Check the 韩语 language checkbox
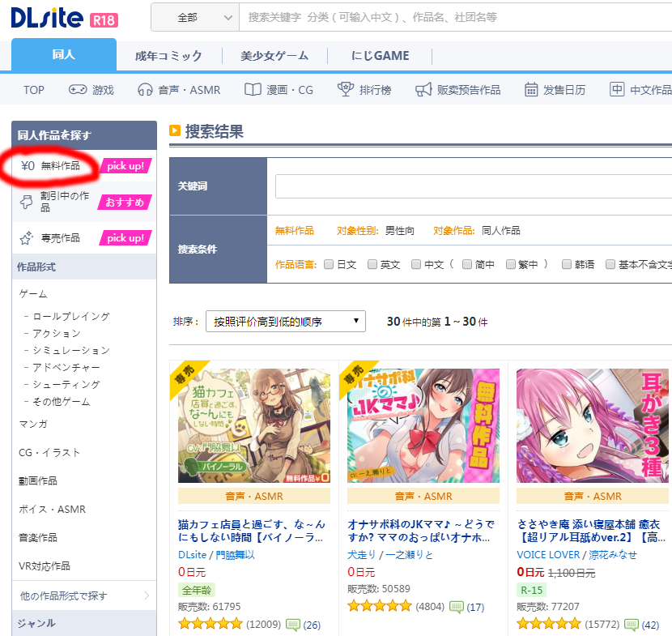This screenshot has width=672, height=636. click(x=567, y=264)
